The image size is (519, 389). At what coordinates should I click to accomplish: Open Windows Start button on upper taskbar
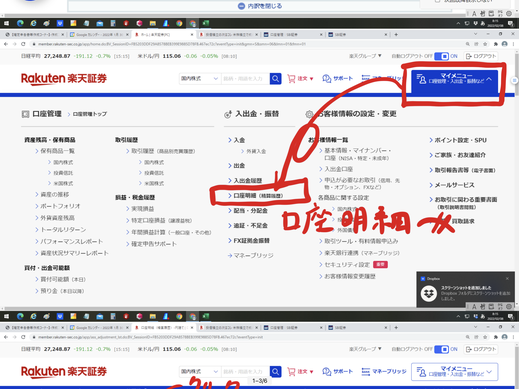(x=6, y=23)
